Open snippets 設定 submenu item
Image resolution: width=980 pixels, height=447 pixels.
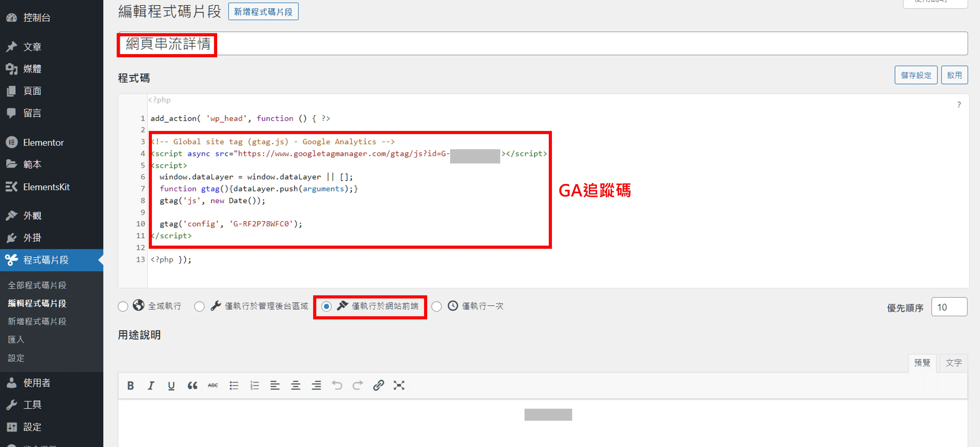click(x=16, y=358)
